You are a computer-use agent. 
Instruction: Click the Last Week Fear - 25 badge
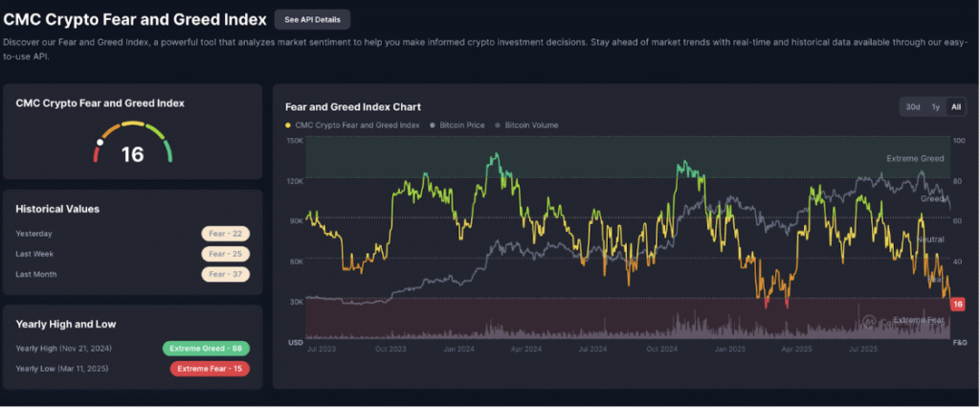pos(225,254)
